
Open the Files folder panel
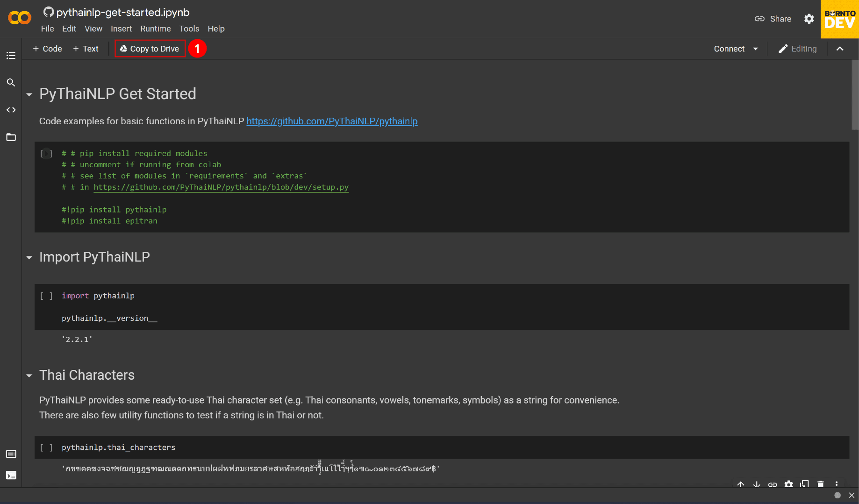pyautogui.click(x=11, y=137)
